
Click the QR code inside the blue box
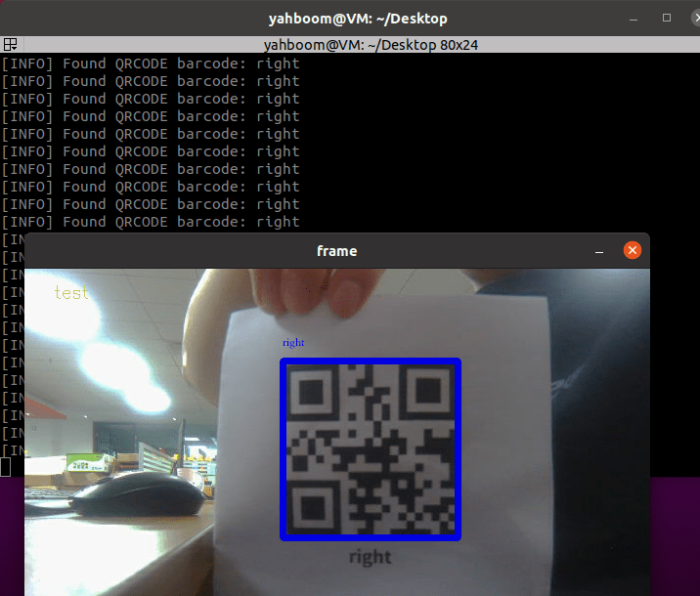tap(371, 449)
